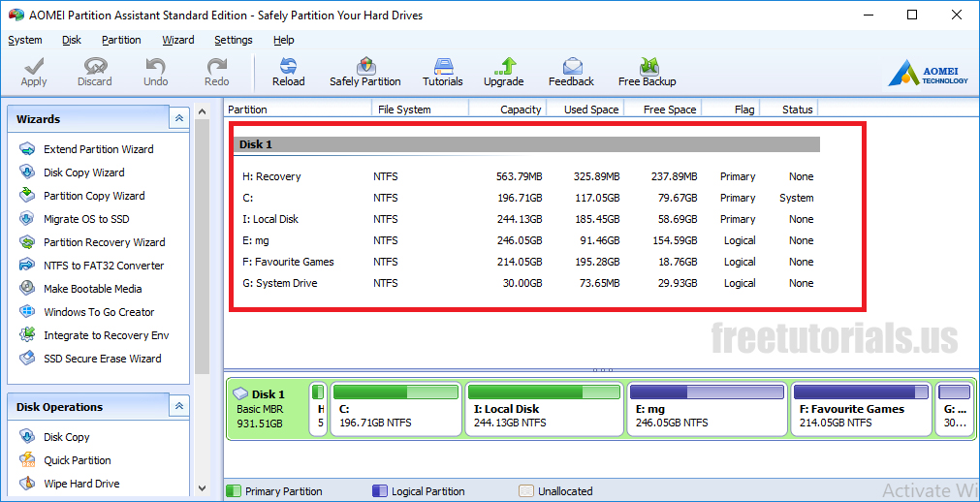Image resolution: width=980 pixels, height=502 pixels.
Task: Sort by the Free Space column header
Action: pos(669,110)
